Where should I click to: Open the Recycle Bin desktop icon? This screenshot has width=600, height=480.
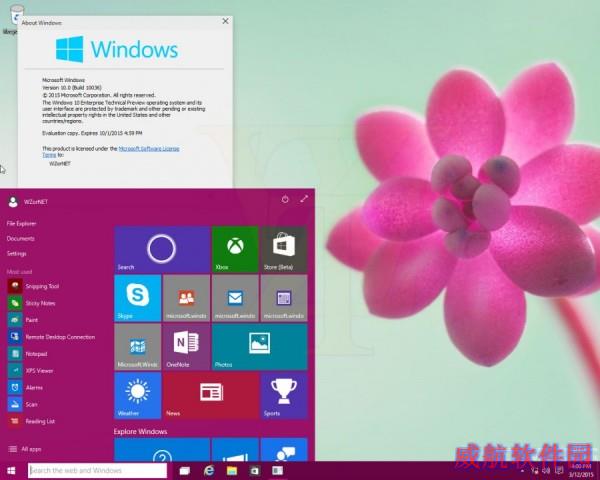click(15, 18)
